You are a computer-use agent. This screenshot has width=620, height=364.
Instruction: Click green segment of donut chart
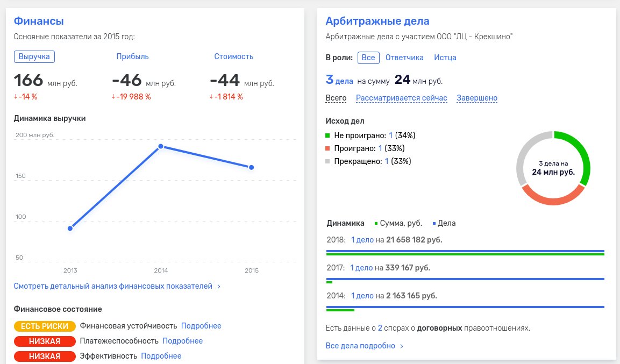coord(581,156)
